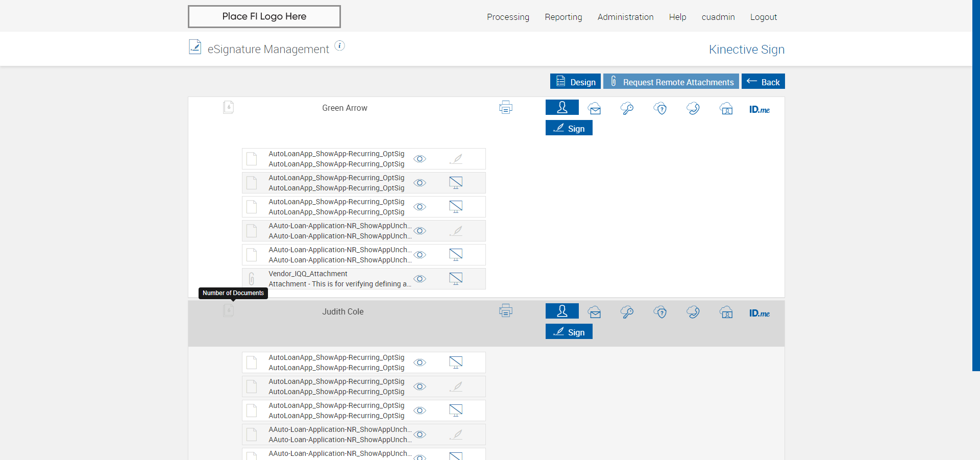Open the eSignature Management info icon
This screenshot has height=460, width=980.
coord(339,46)
